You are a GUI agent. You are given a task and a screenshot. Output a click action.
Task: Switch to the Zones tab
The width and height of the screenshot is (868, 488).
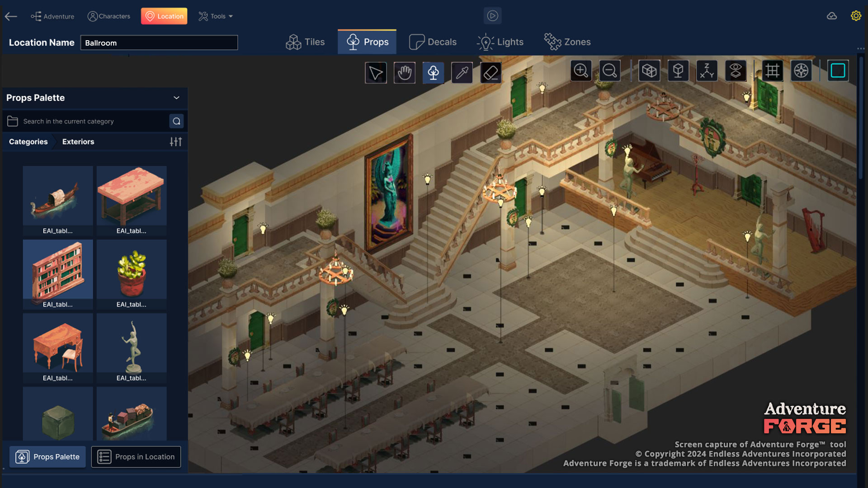tap(567, 42)
